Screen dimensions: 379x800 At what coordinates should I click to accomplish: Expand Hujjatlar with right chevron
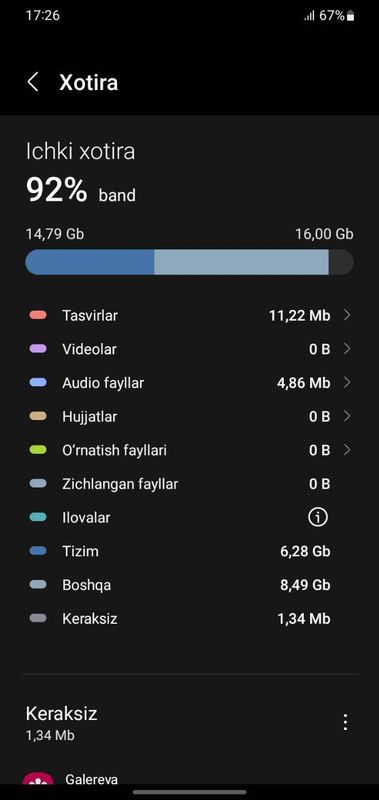click(347, 416)
